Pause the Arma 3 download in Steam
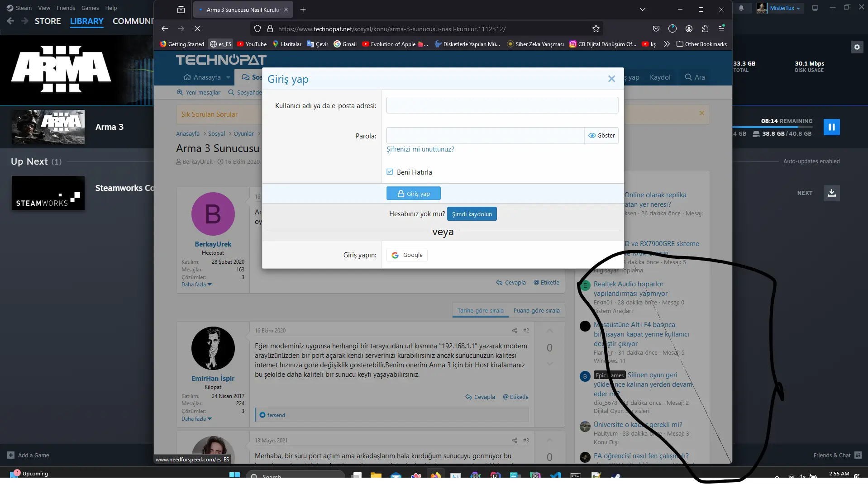 (831, 127)
